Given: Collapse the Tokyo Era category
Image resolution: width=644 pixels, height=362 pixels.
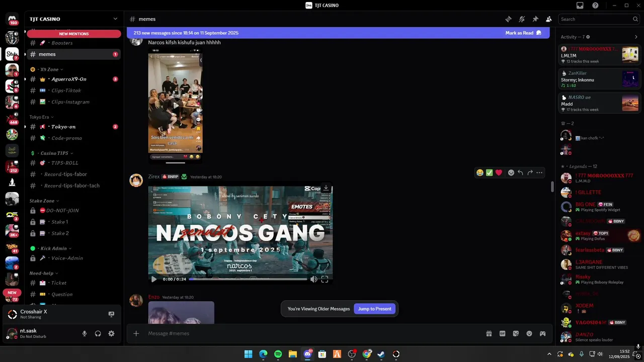Looking at the screenshot, I should click(x=41, y=117).
